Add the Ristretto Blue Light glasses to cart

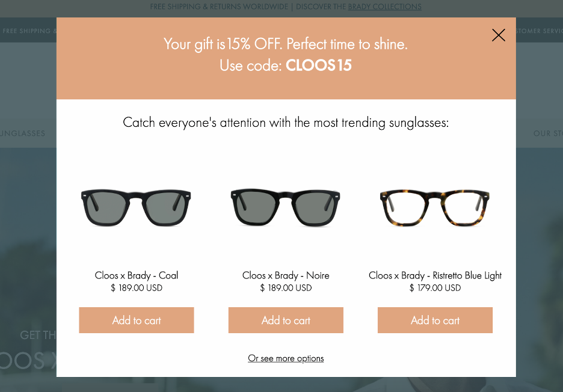pos(434,320)
